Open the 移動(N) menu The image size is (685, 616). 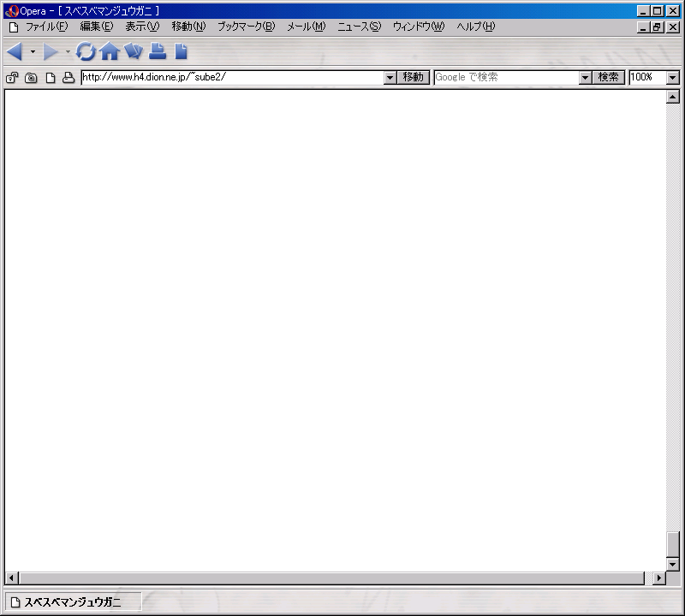(x=188, y=27)
